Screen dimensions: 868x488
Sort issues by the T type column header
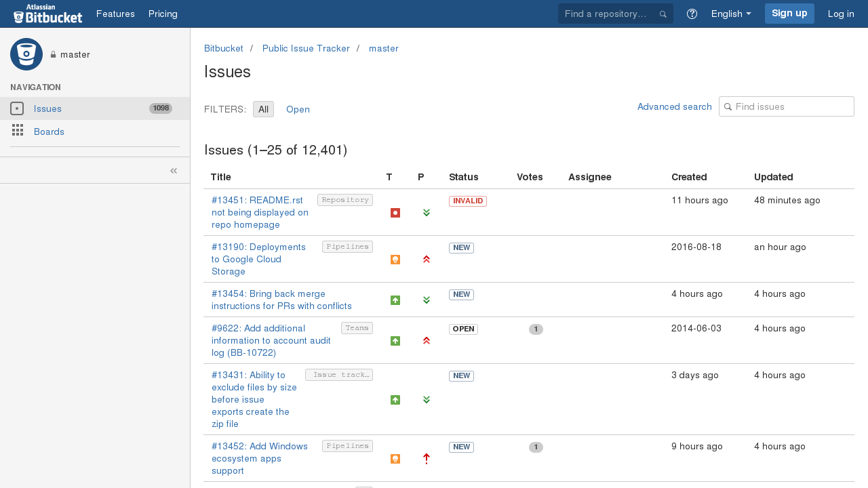tap(389, 177)
